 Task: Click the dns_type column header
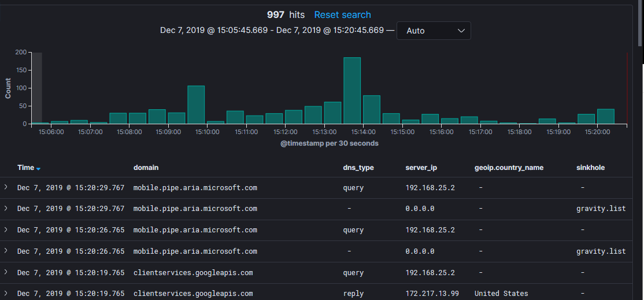tap(358, 168)
